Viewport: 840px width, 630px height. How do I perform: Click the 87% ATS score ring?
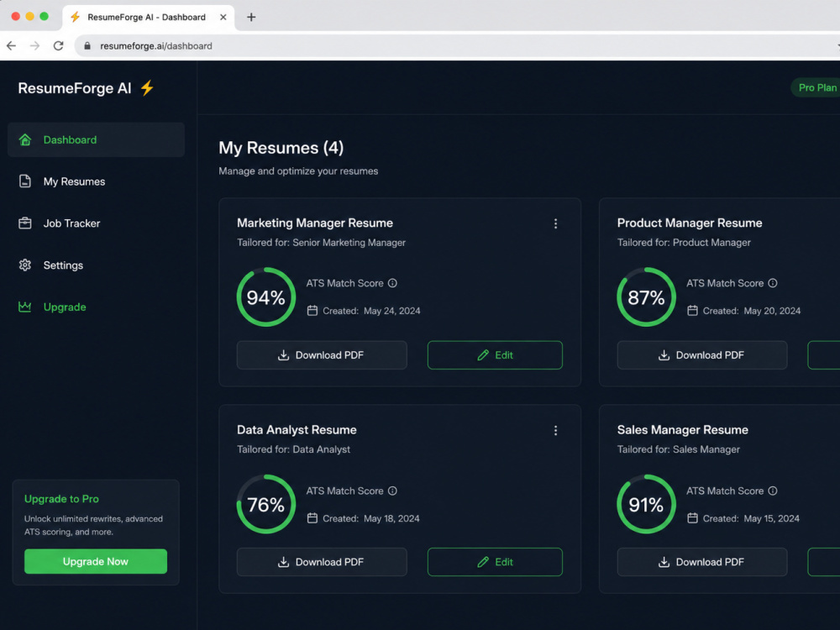click(x=647, y=297)
